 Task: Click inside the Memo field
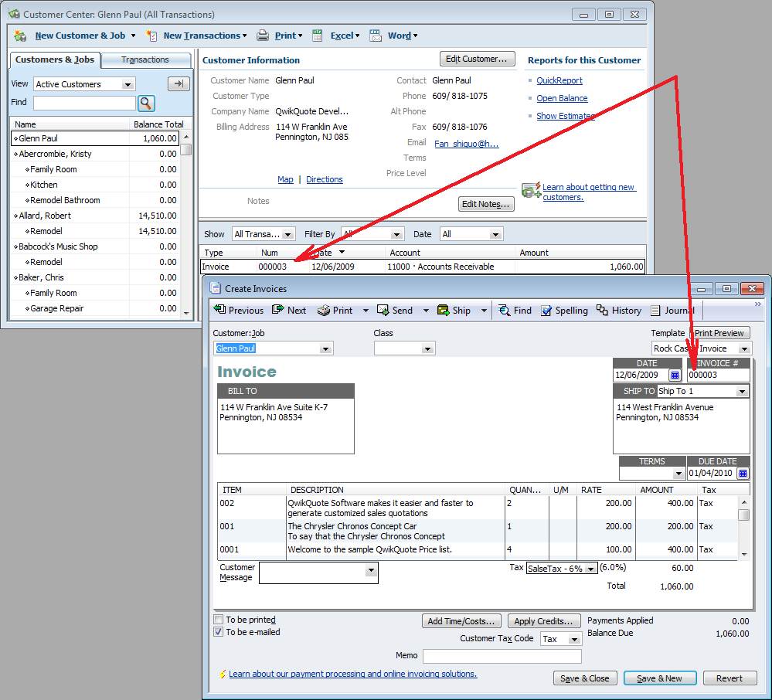pos(502,655)
